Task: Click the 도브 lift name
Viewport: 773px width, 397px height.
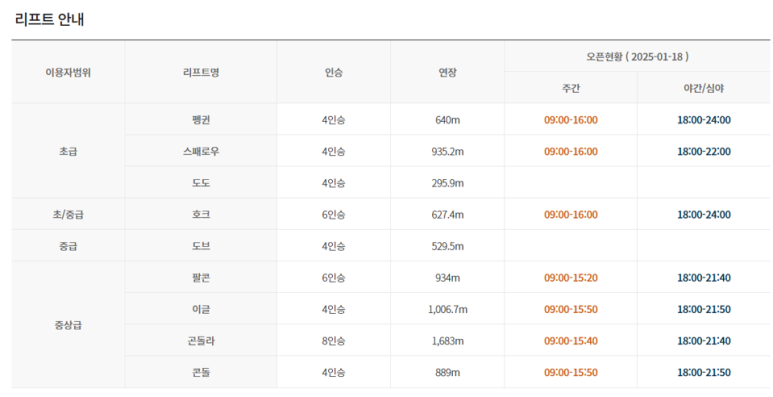Action: click(201, 246)
